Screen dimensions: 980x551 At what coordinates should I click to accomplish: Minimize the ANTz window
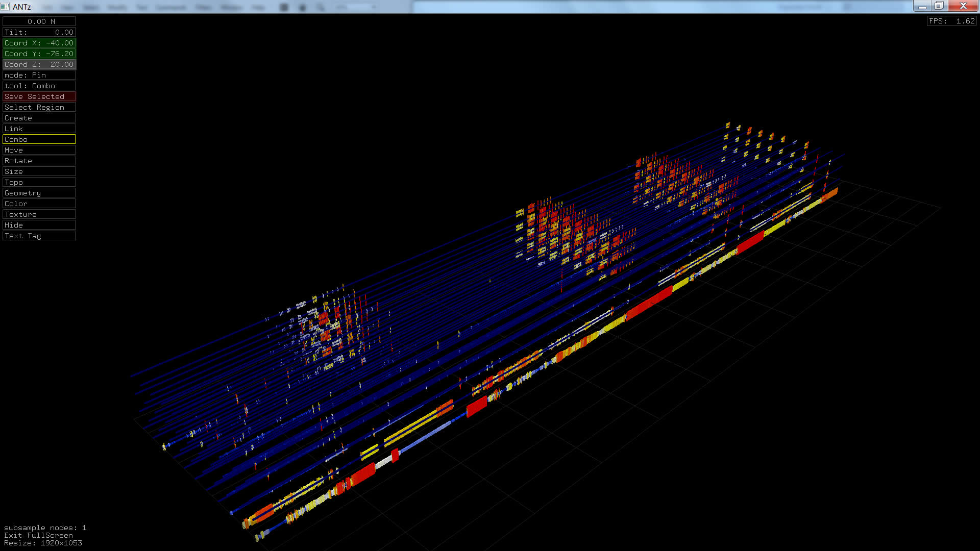[x=922, y=6]
